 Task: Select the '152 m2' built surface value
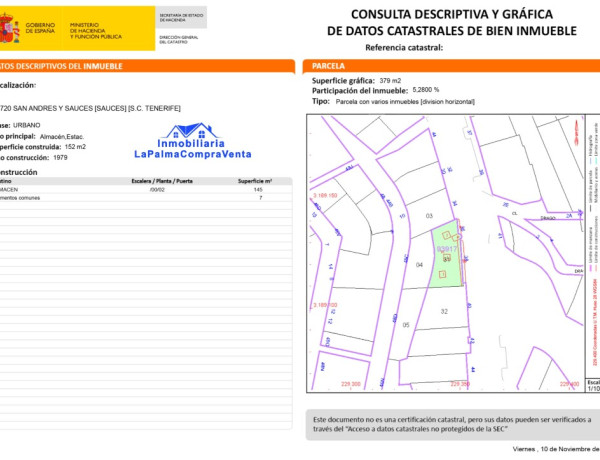coord(75,147)
